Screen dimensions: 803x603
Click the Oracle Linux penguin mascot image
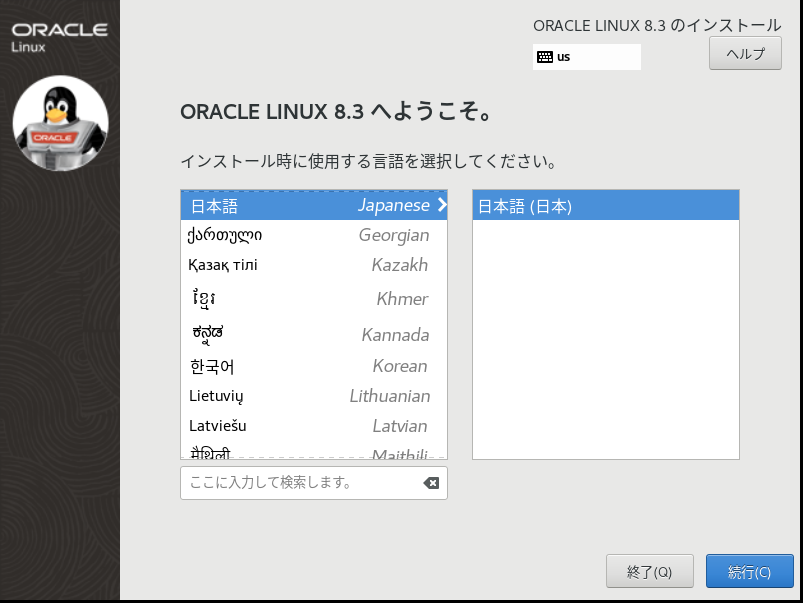pyautogui.click(x=60, y=124)
